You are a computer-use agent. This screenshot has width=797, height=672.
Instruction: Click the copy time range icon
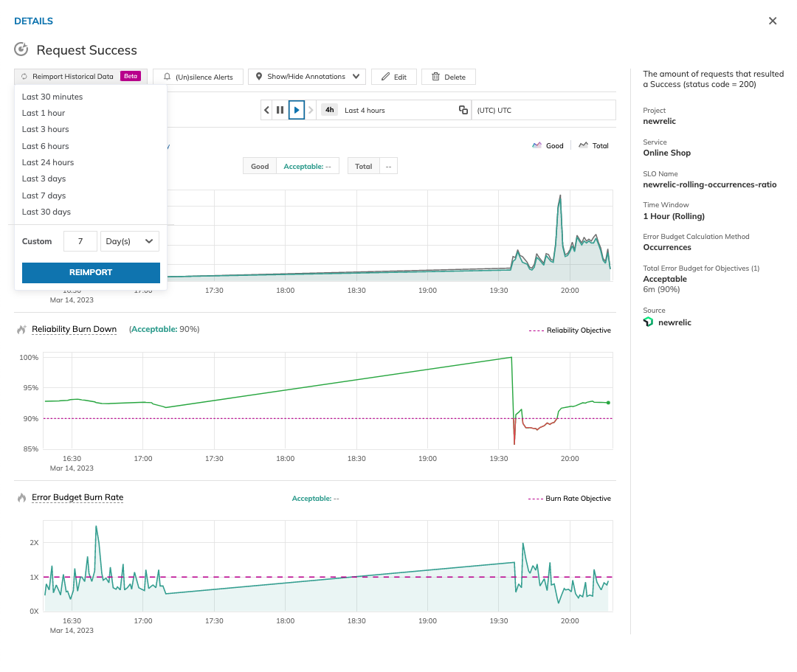coord(463,111)
